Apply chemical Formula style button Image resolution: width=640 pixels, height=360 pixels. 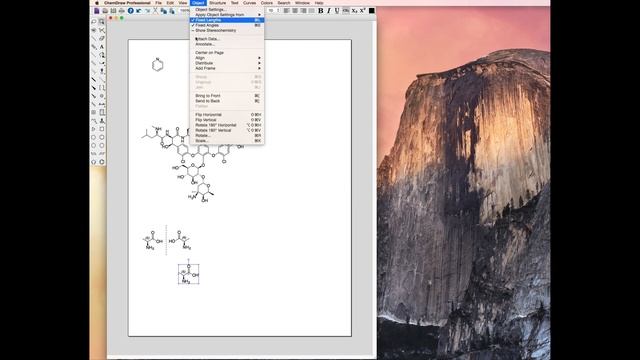(346, 11)
